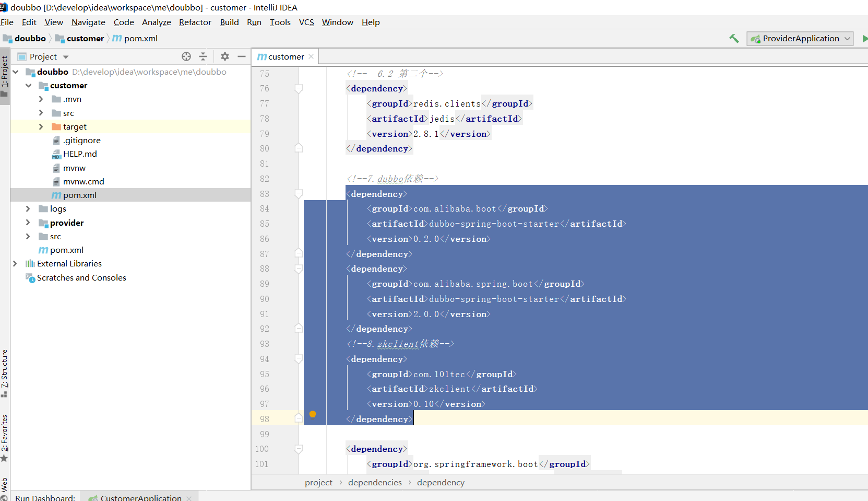Image resolution: width=868 pixels, height=501 pixels.
Task: Click project in editor breadcrumb
Action: pyautogui.click(x=318, y=483)
